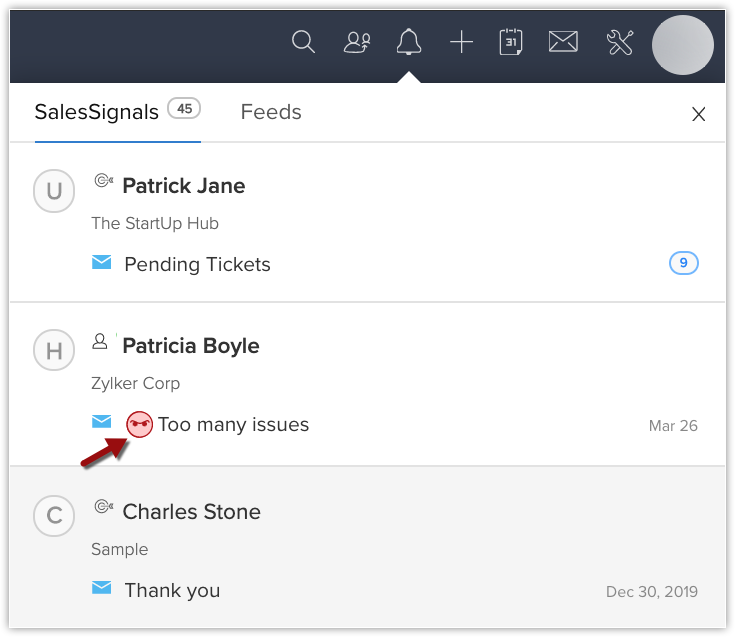Viewport: 735px width, 637px height.
Task: Open Patrick Jane contact name
Action: (183, 186)
